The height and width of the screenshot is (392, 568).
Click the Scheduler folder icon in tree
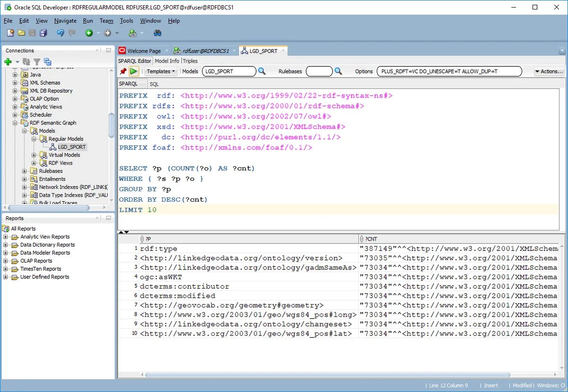coord(25,115)
